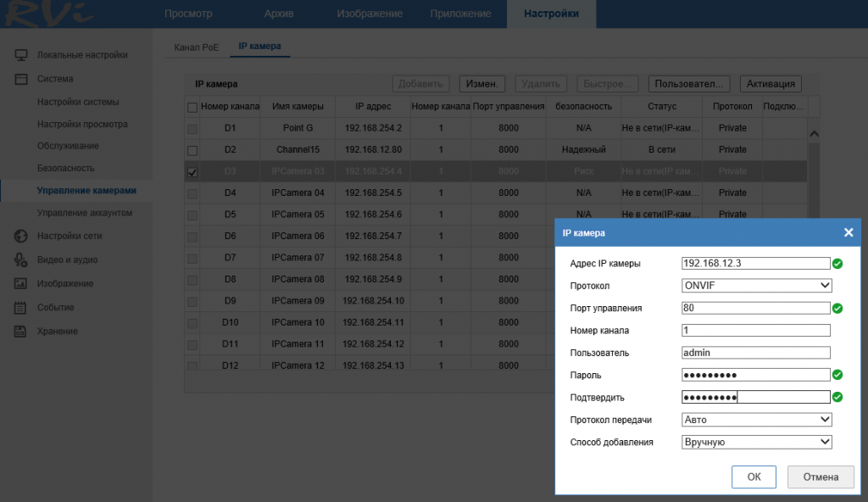Uncheck the D3 camera row checkbox

[192, 172]
